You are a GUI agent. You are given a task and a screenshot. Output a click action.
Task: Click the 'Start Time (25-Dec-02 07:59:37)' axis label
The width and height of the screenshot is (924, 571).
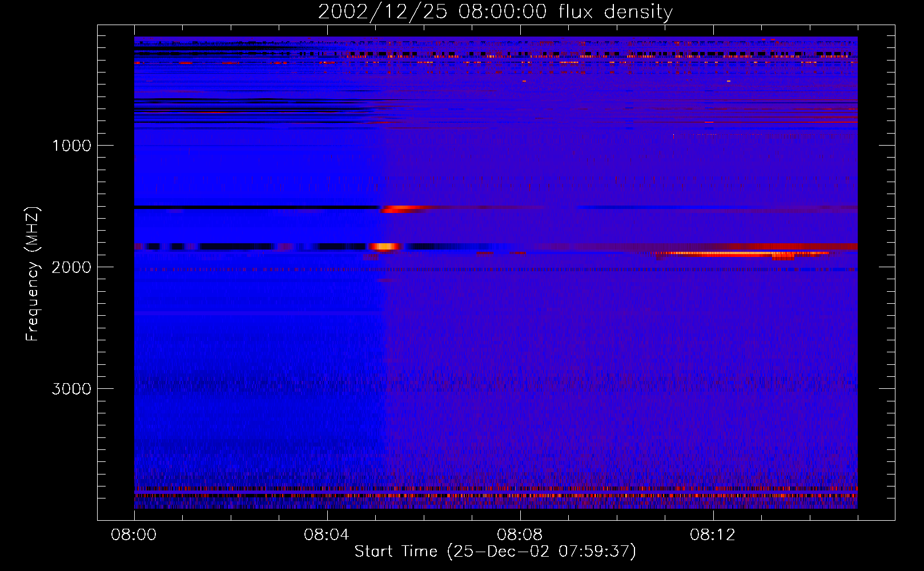click(x=495, y=552)
